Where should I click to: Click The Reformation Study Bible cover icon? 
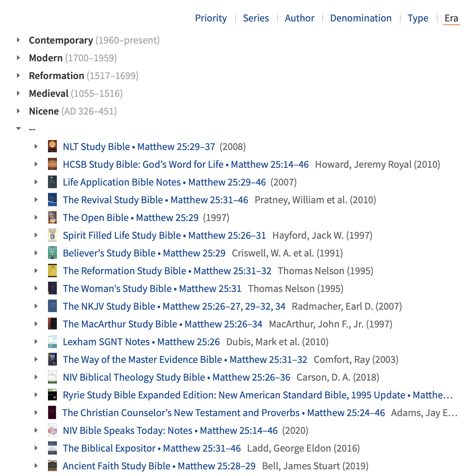(x=52, y=271)
